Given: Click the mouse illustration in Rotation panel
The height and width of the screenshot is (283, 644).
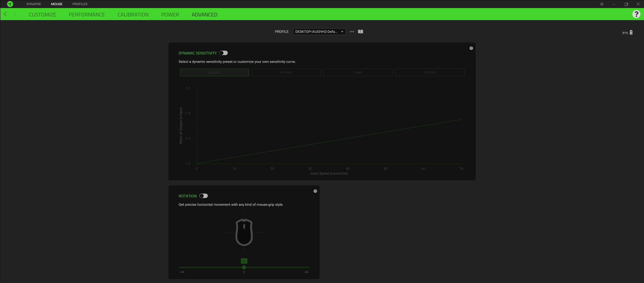Looking at the screenshot, I should point(244,233).
